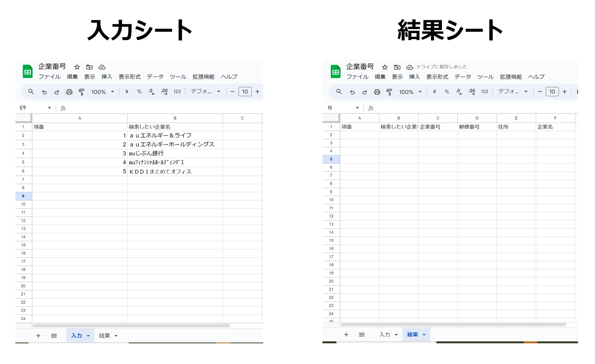This screenshot has width=595, height=364.
Task: Click the yen currency format in 入力シート
Action: pyautogui.click(x=127, y=92)
